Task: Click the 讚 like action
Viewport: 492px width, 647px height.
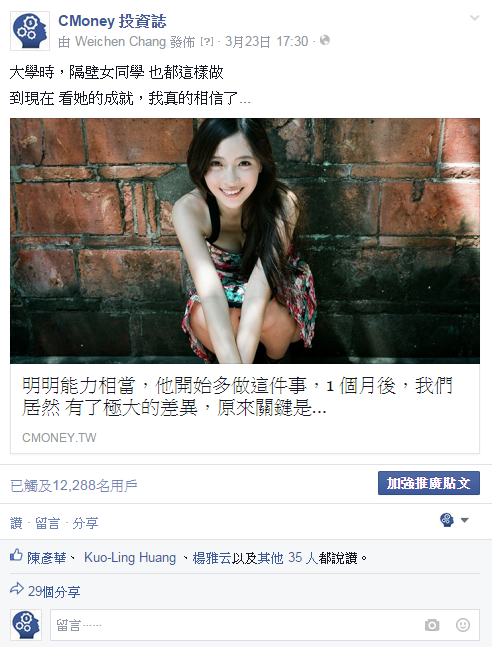Action: pyautogui.click(x=16, y=523)
